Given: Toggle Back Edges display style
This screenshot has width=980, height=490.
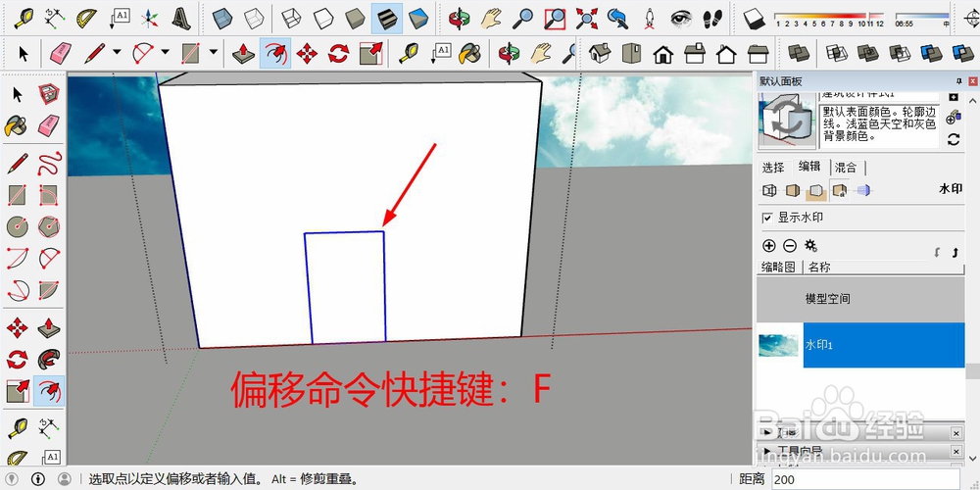Looking at the screenshot, I should (x=254, y=18).
